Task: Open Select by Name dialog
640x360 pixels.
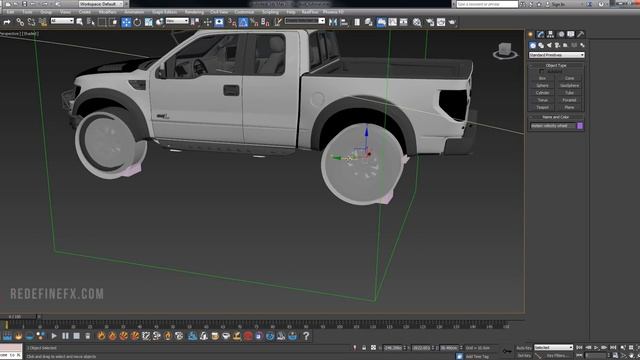Action: [x=91, y=22]
